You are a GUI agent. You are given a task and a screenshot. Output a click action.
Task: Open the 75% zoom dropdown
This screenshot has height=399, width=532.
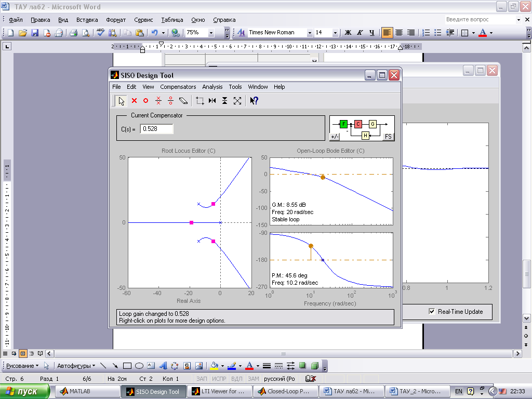(211, 33)
